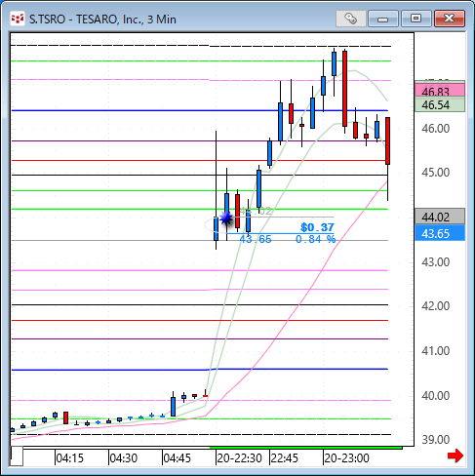The image size is (475, 476).
Task: Click the 41.00 price scale value
Action: (435, 351)
